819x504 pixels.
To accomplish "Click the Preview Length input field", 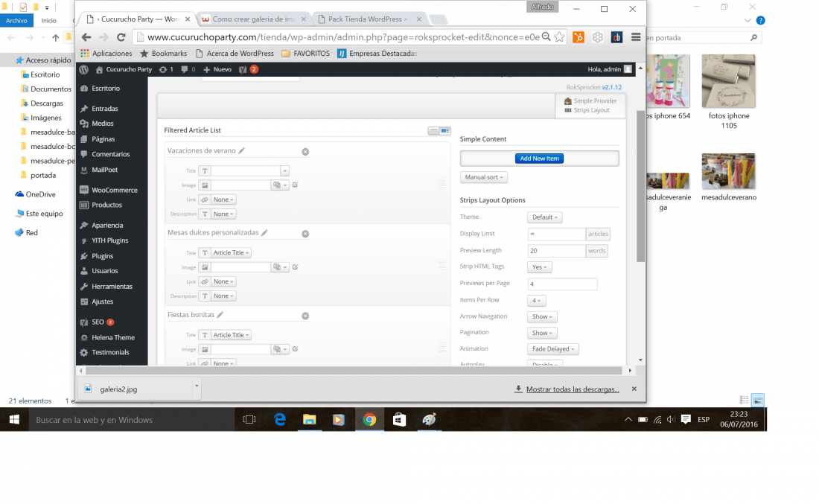I will tap(557, 251).
